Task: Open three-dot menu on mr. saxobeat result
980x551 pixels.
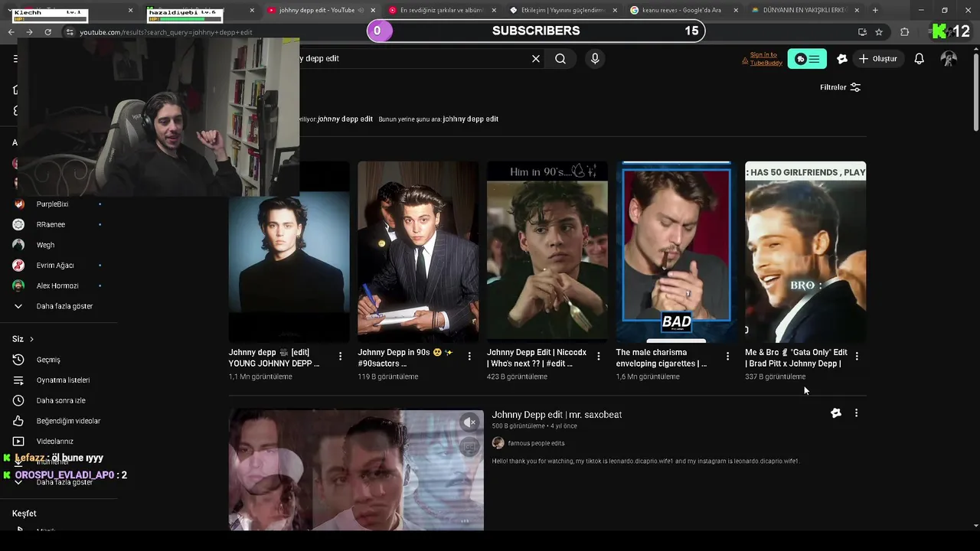Action: [x=856, y=413]
